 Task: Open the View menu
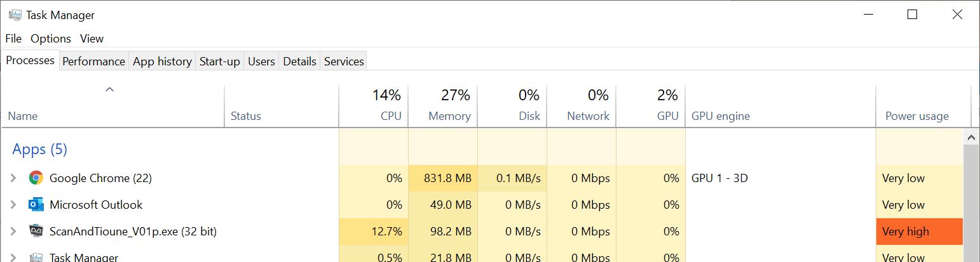[x=92, y=39]
